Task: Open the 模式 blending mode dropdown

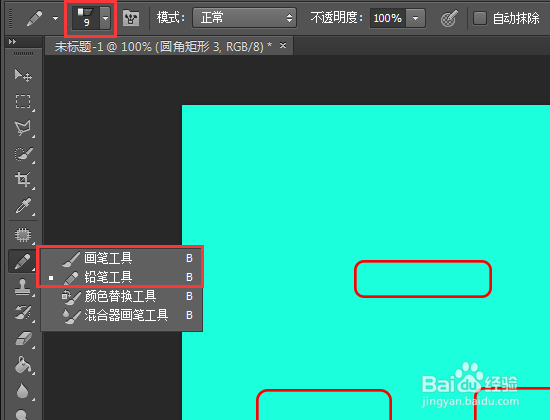Action: (244, 18)
